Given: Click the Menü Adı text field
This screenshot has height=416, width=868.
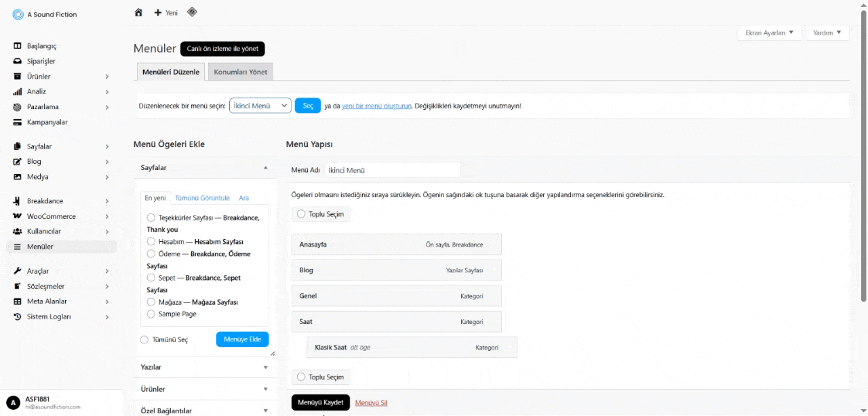Looking at the screenshot, I should point(392,170).
